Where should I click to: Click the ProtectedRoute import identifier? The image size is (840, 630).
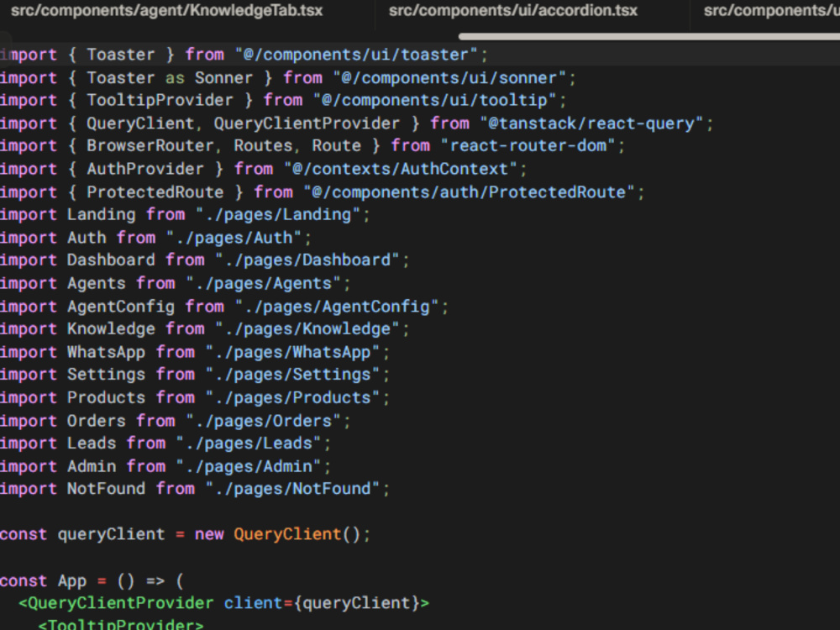[155, 192]
